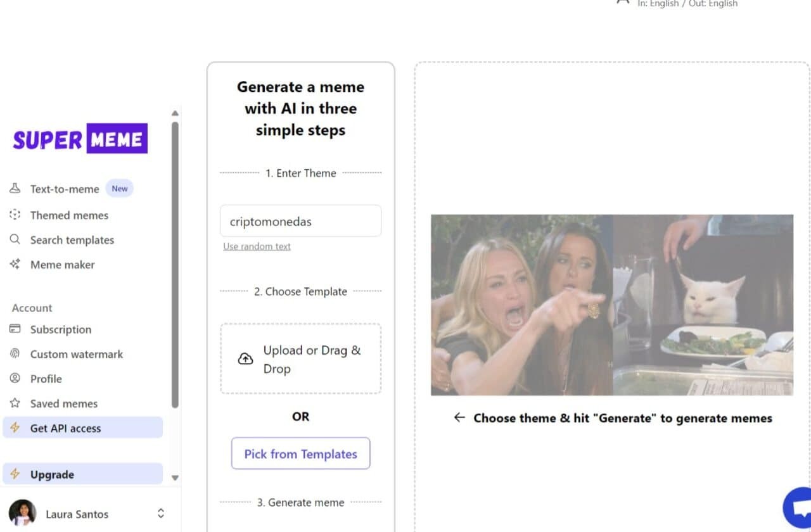Expand the Laura Santos account switcher
811x532 pixels.
(161, 514)
